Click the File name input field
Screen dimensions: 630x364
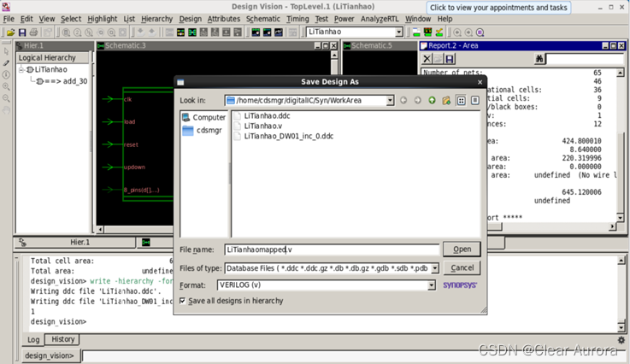coord(332,250)
